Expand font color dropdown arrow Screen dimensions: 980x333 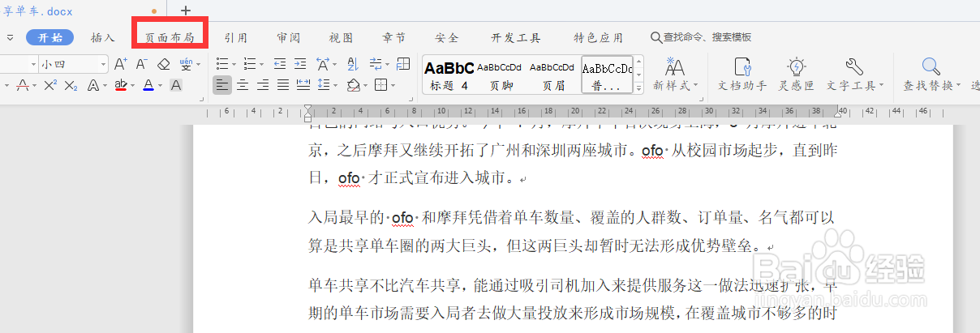coord(160,85)
